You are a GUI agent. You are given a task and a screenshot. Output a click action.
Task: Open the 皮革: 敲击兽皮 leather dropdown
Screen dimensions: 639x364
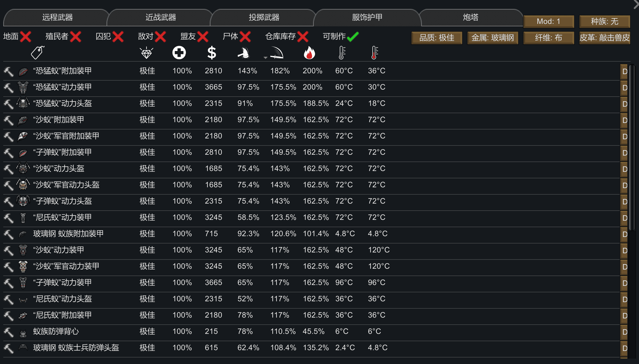(605, 38)
